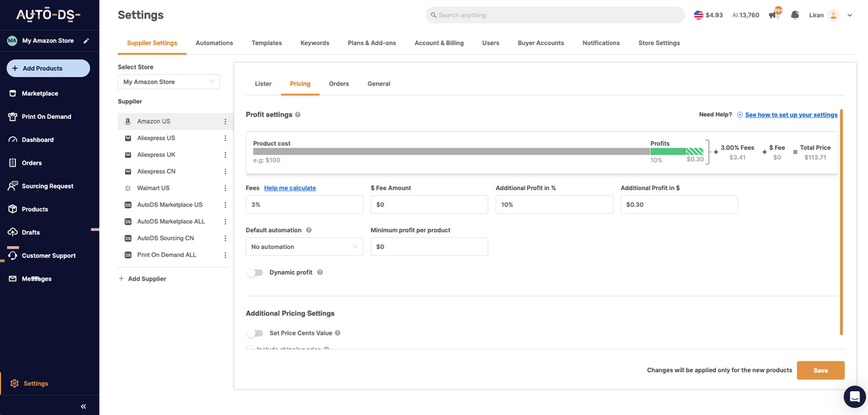Open the Help me calculate link
868x415 pixels.
(x=290, y=188)
